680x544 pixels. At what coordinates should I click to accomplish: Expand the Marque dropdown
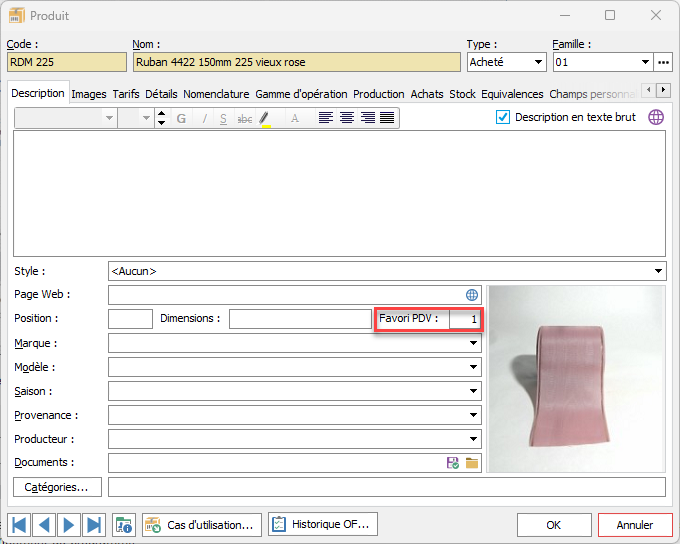click(x=473, y=343)
